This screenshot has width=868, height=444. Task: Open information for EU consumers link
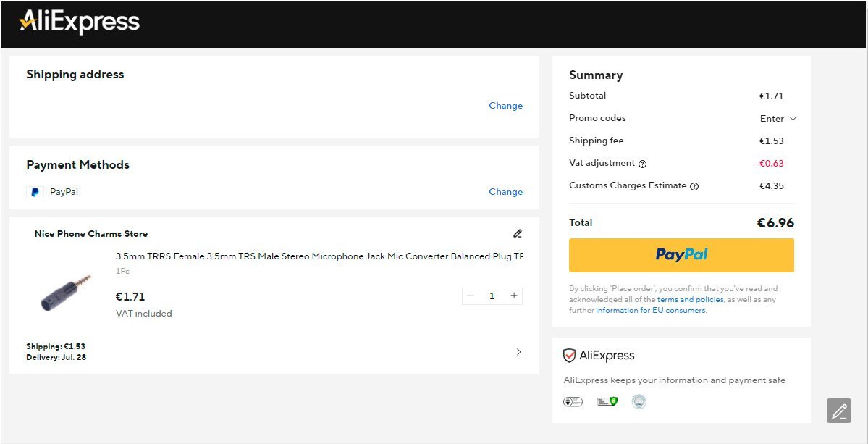[650, 311]
